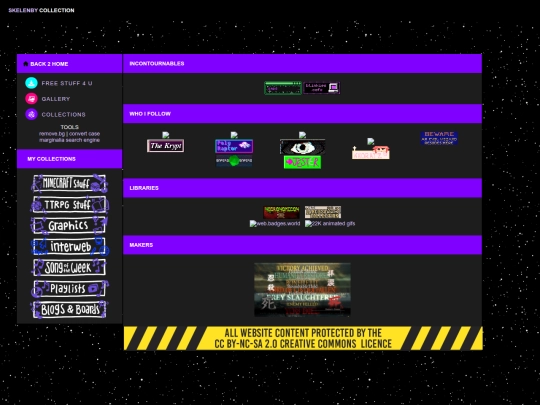Click the broken image above The Krypt

pos(166,135)
